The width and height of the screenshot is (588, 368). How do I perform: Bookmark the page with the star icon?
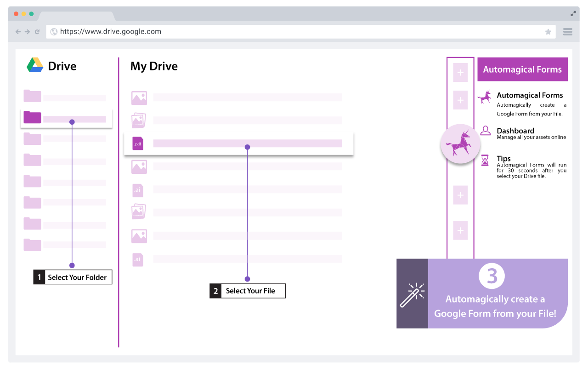pos(548,32)
